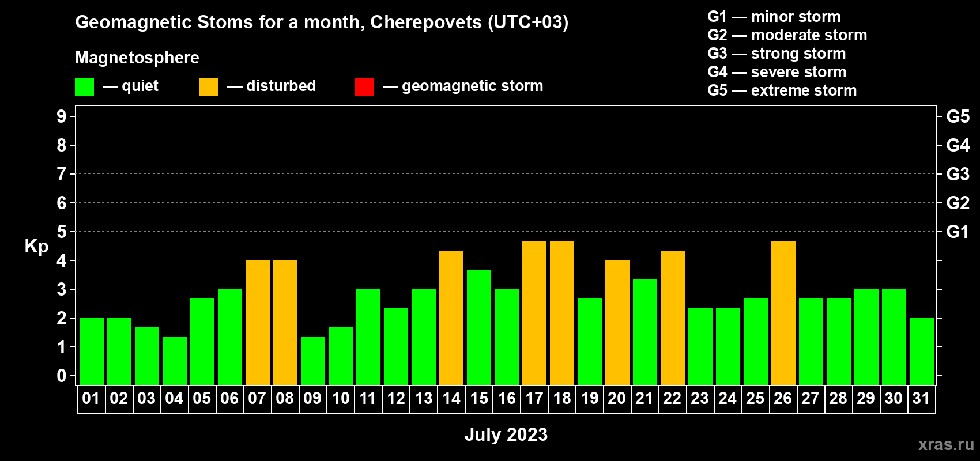Click date label 10 on axis
The width and height of the screenshot is (980, 461).
pyautogui.click(x=341, y=398)
